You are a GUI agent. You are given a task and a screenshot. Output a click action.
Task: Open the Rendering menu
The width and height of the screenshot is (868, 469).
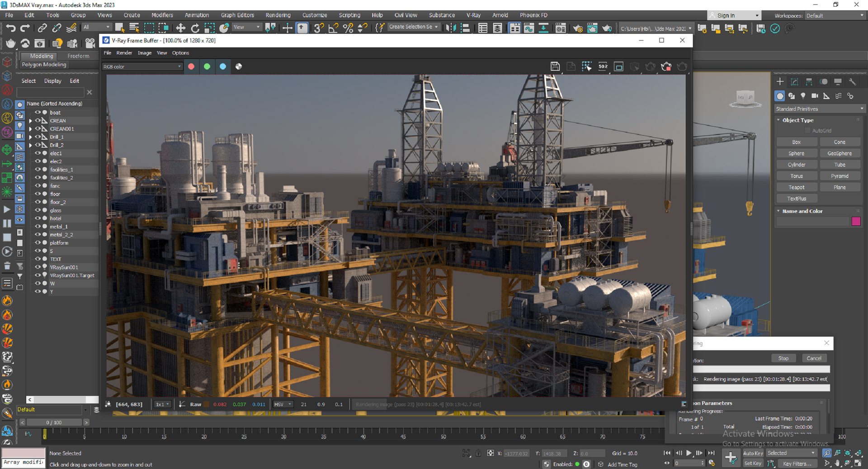278,15
